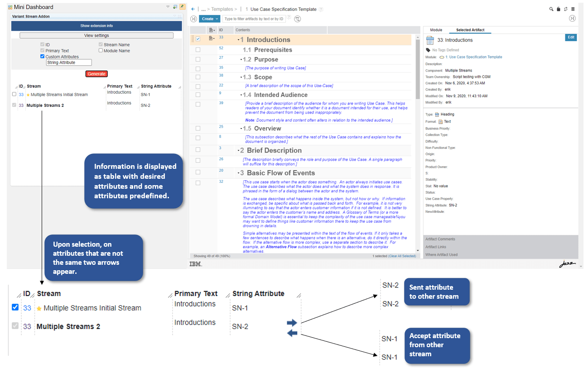Click the help icon next to the filter field
The height and width of the screenshot is (368, 588).
[x=289, y=18]
